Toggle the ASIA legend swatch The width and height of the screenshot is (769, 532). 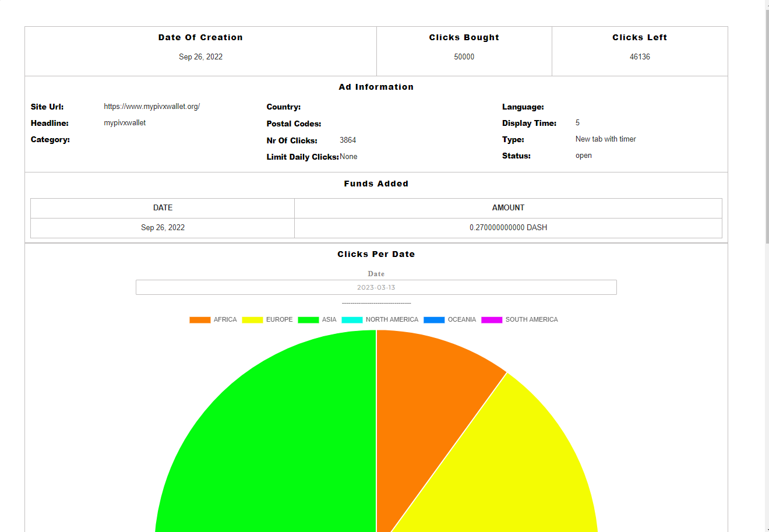tap(308, 320)
